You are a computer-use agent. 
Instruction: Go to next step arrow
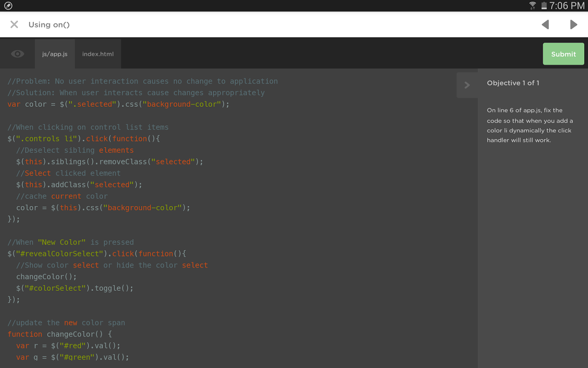(573, 25)
